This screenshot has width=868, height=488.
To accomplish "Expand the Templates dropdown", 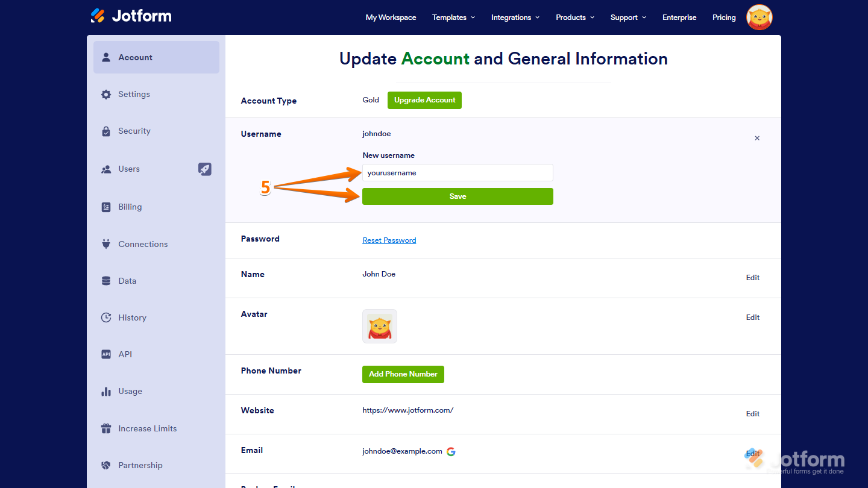I will [453, 17].
